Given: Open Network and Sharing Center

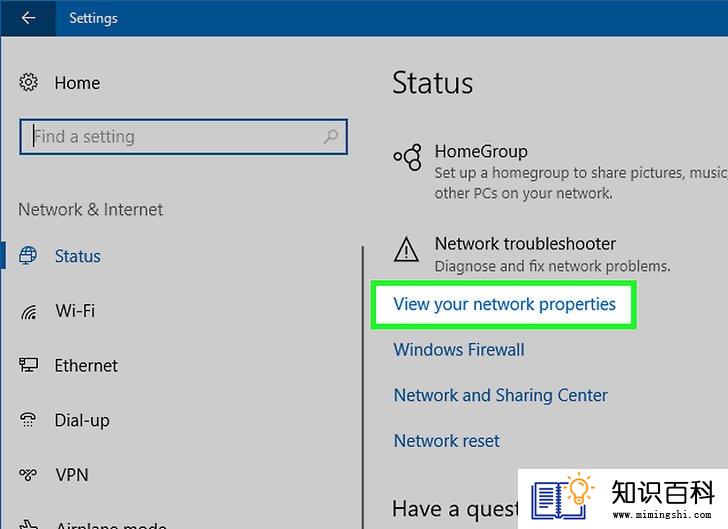Looking at the screenshot, I should tap(500, 395).
